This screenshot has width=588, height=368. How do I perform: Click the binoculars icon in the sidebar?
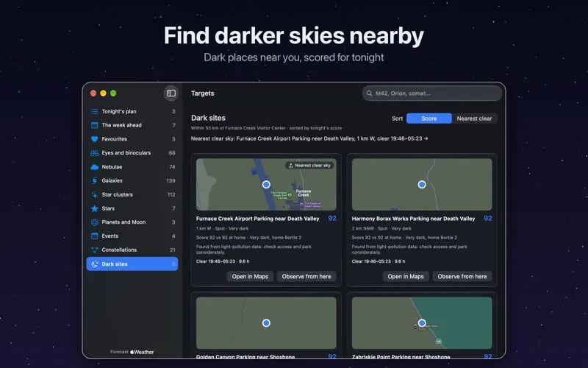point(95,153)
